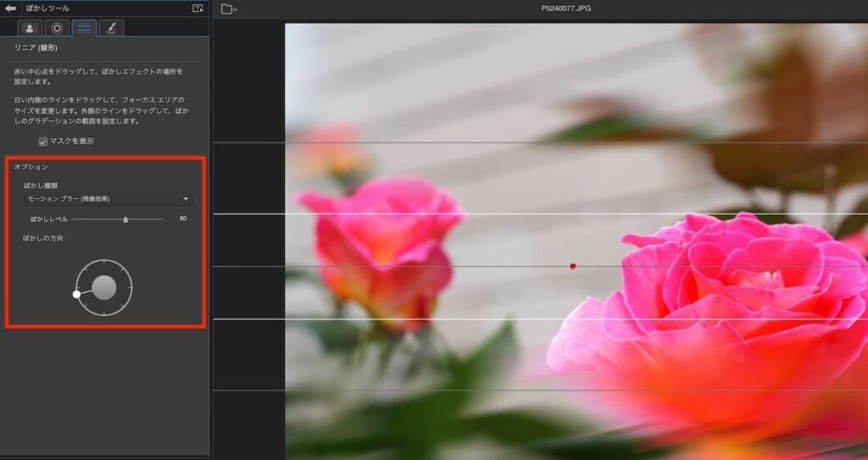
Task: Click the ぼかしツール panel title
Action: tap(47, 8)
